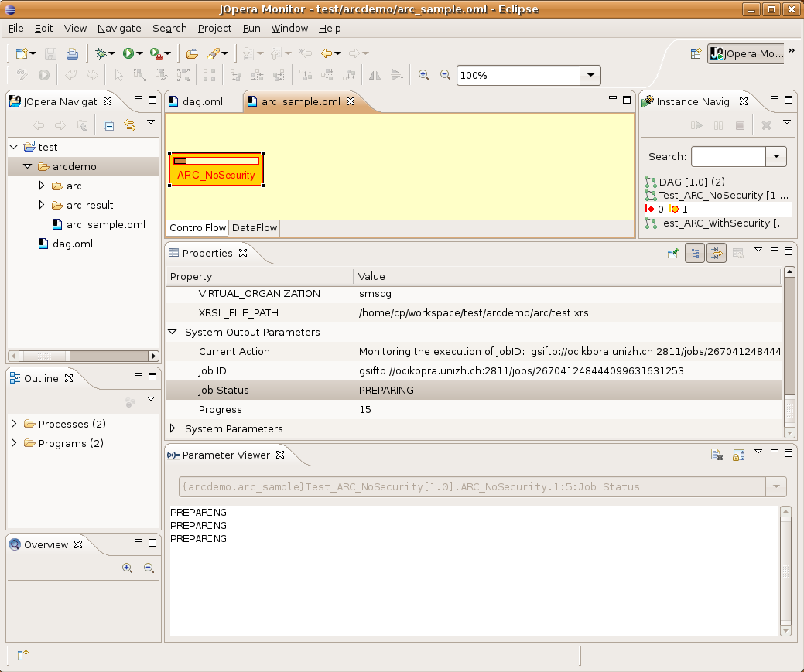Open the Parameter Viewer path dropdown
Screen dimensions: 804x672
pyautogui.click(x=776, y=486)
